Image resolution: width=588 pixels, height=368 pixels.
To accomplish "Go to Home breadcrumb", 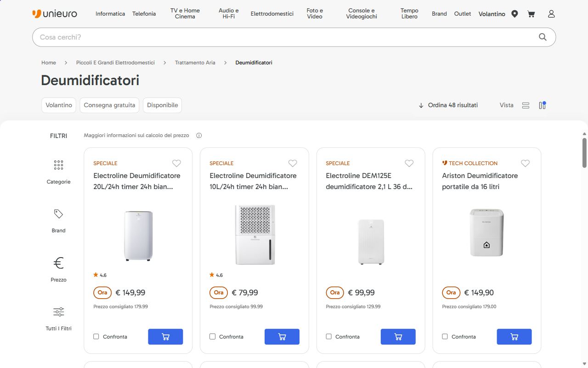I will pos(49,63).
